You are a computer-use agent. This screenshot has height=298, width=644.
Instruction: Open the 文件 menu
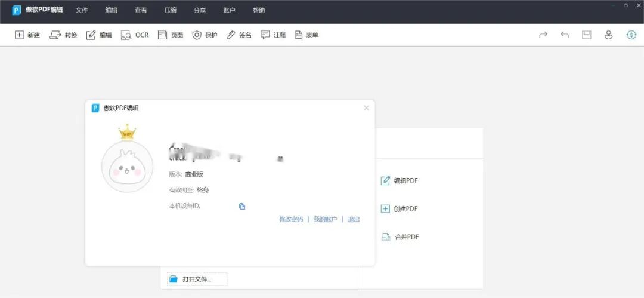point(82,10)
